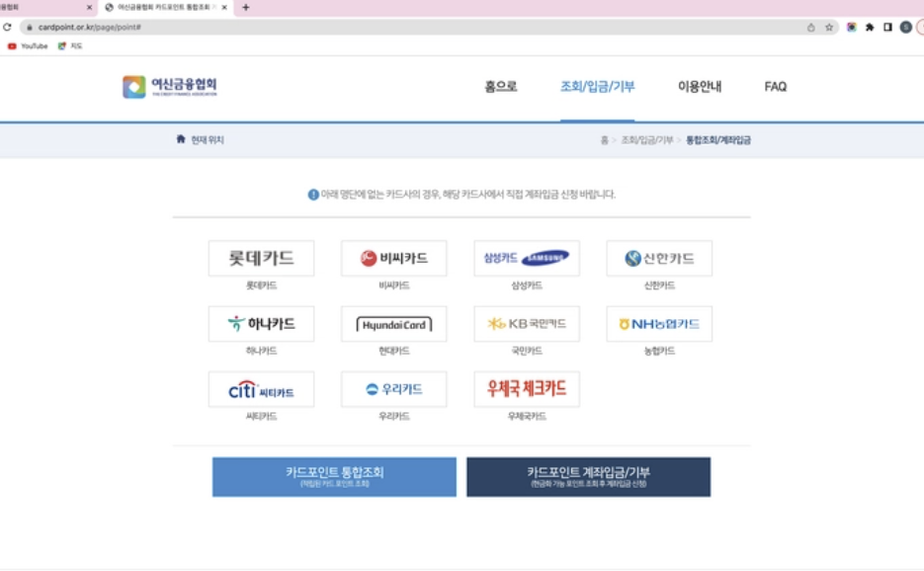Image resolution: width=924 pixels, height=571 pixels.
Task: Open the colorful extension icon in toolbar
Action: (852, 27)
